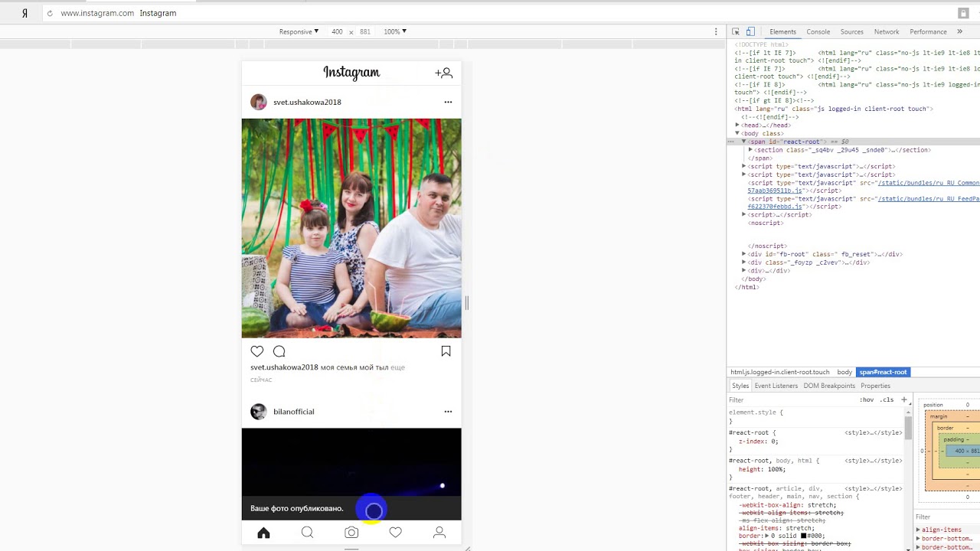Select the Elements tab

click(782, 31)
